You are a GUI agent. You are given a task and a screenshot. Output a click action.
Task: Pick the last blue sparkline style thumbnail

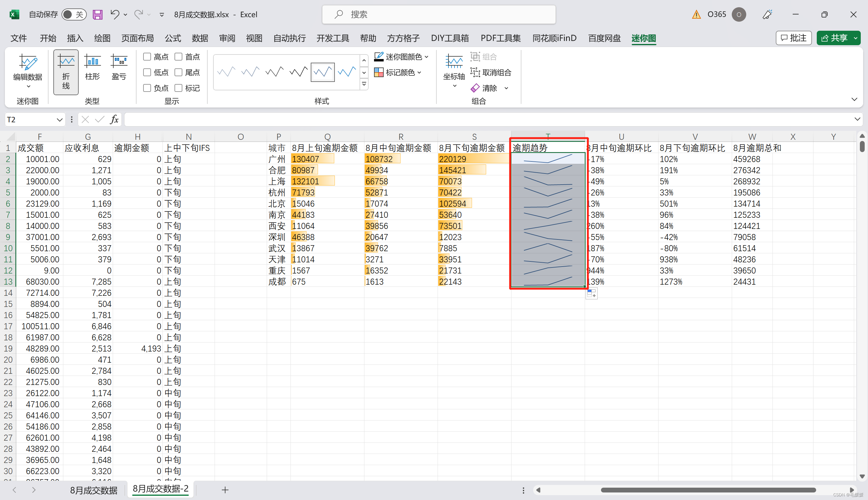(x=346, y=72)
